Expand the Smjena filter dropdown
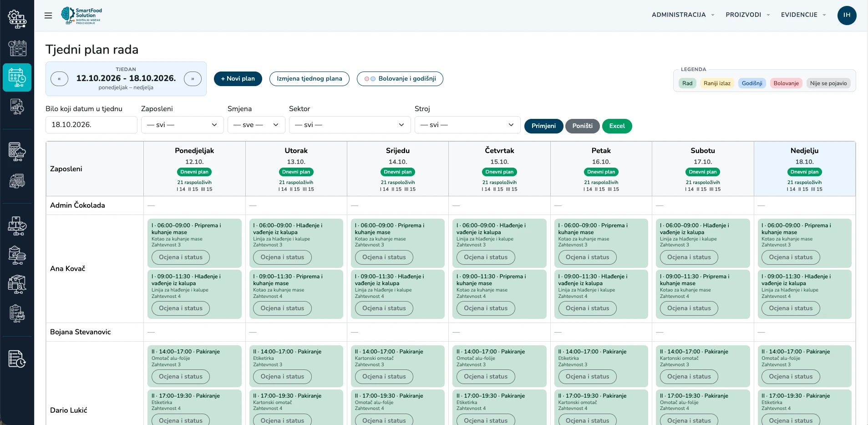The height and width of the screenshot is (425, 868). [256, 125]
